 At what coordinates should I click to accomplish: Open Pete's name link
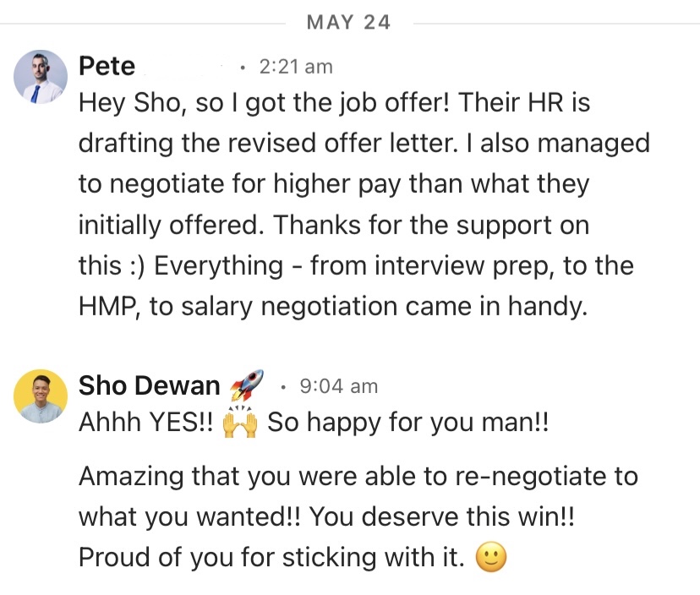coord(106,66)
